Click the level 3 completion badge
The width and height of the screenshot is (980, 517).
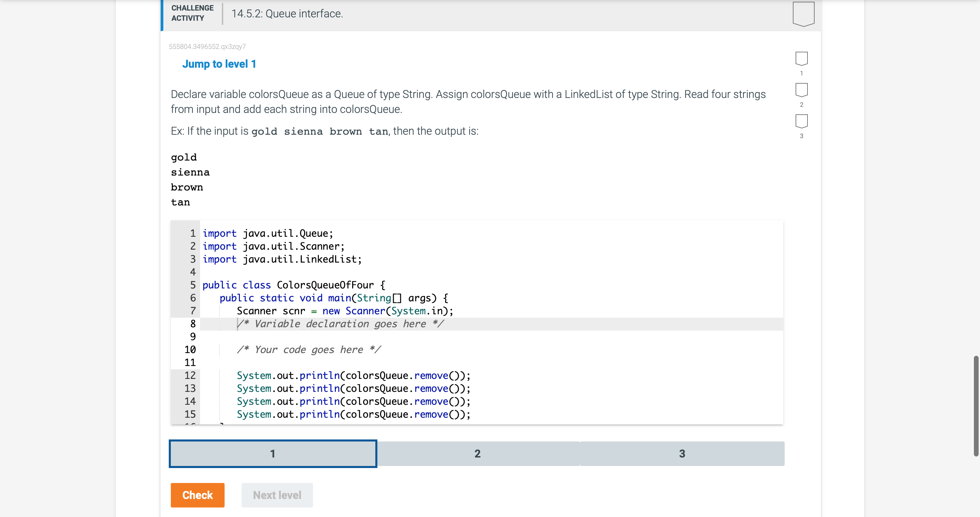click(801, 121)
